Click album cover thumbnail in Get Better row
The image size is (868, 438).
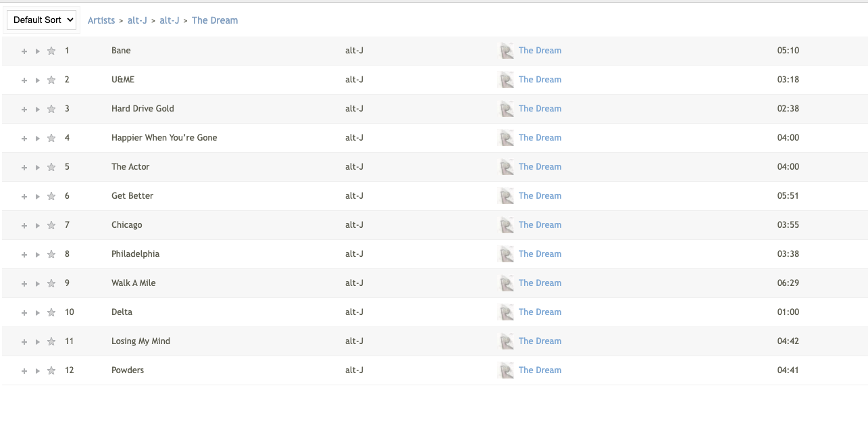point(506,196)
